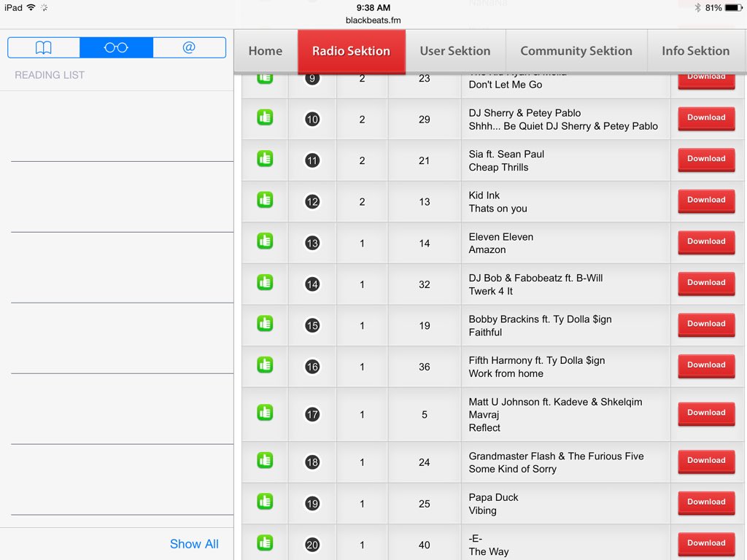Select the Don't Let Me Go title
The image size is (747, 560).
(505, 85)
